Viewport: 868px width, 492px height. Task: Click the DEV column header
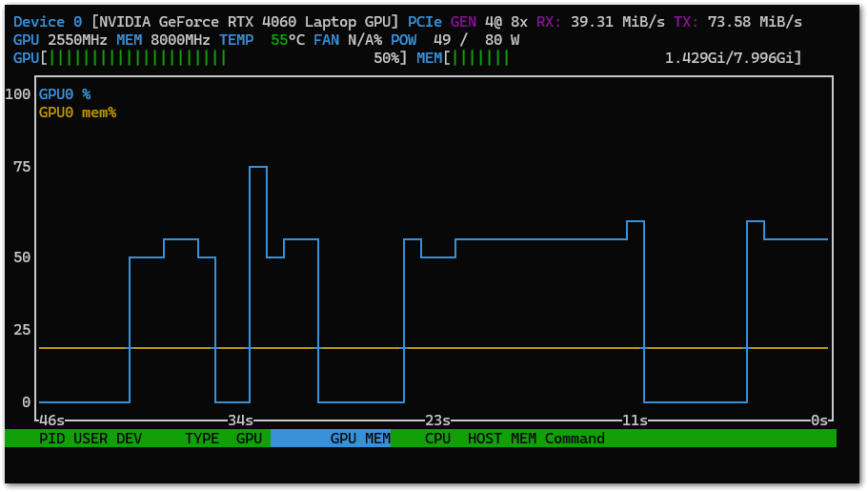coord(130,439)
